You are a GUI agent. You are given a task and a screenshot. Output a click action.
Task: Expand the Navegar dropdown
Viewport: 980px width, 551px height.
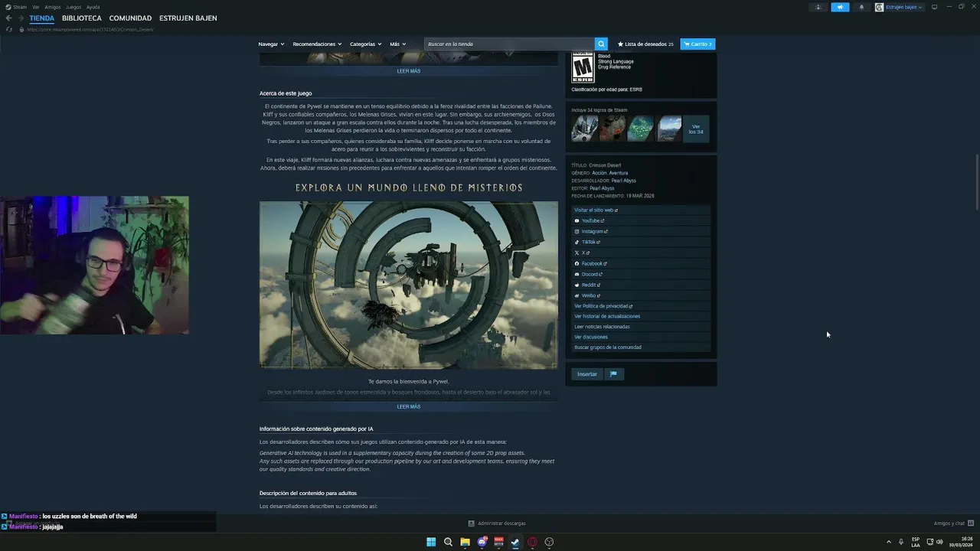[x=271, y=44]
